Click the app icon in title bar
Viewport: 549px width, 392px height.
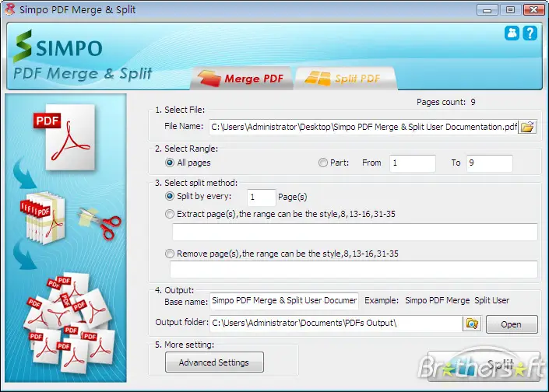pyautogui.click(x=10, y=9)
